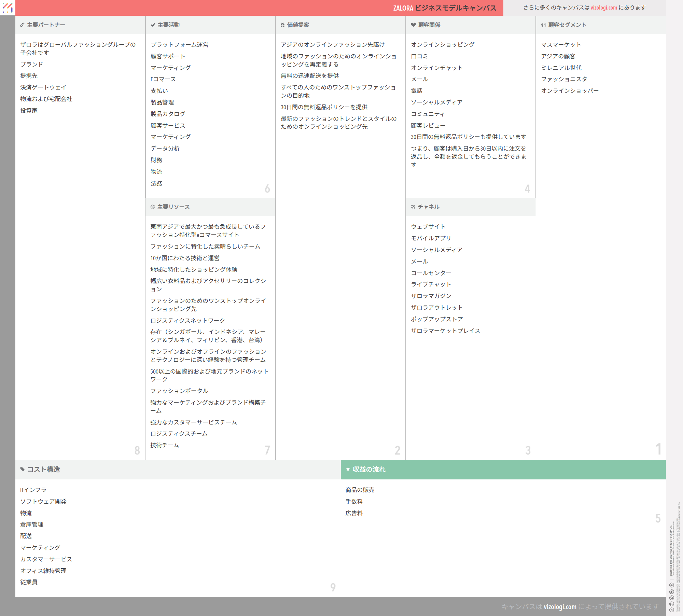Click the heart icon beside 顧客関係
The image size is (683, 616).
point(413,25)
